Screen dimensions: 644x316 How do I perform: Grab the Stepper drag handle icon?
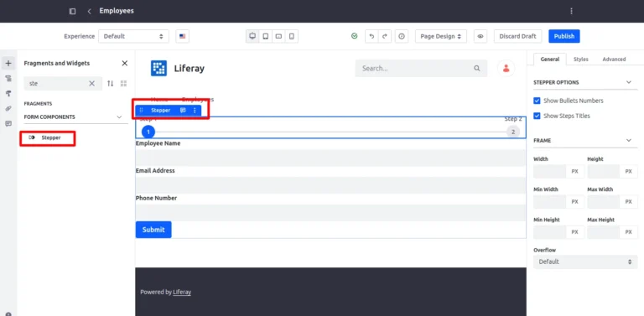coord(141,111)
